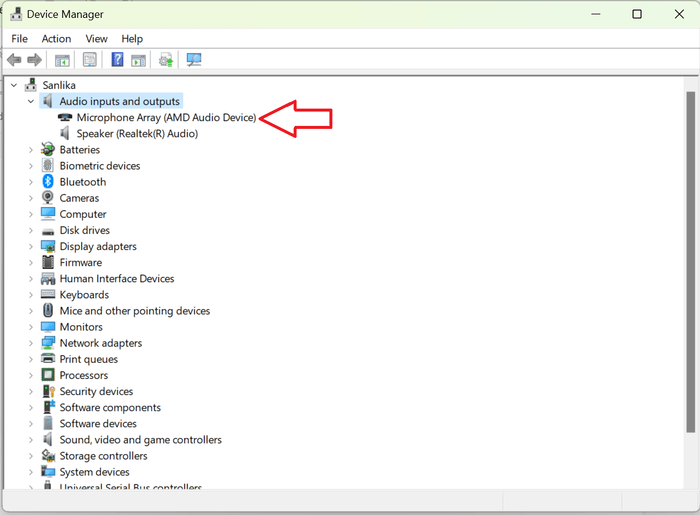This screenshot has width=700, height=515.
Task: Click the Biometric devices fingerprint icon
Action: [48, 166]
